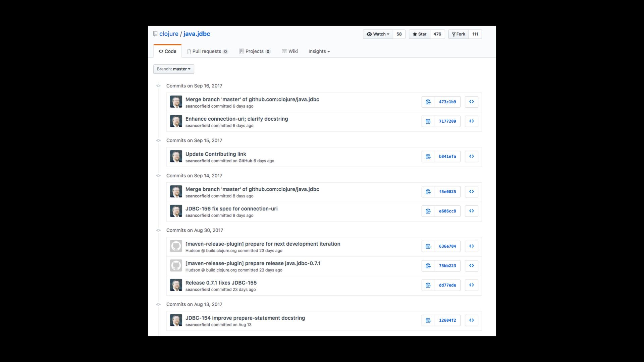
Task: Fork the java.jdbc repository
Action: (459, 34)
